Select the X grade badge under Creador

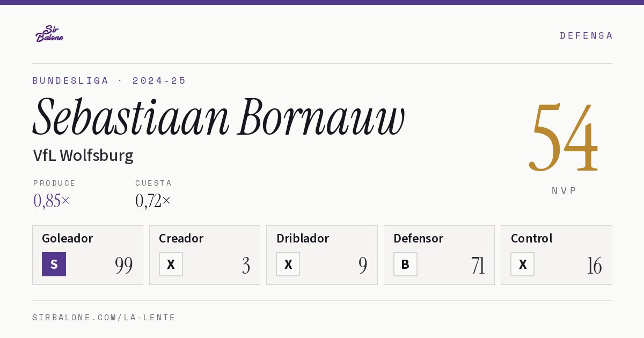click(171, 264)
